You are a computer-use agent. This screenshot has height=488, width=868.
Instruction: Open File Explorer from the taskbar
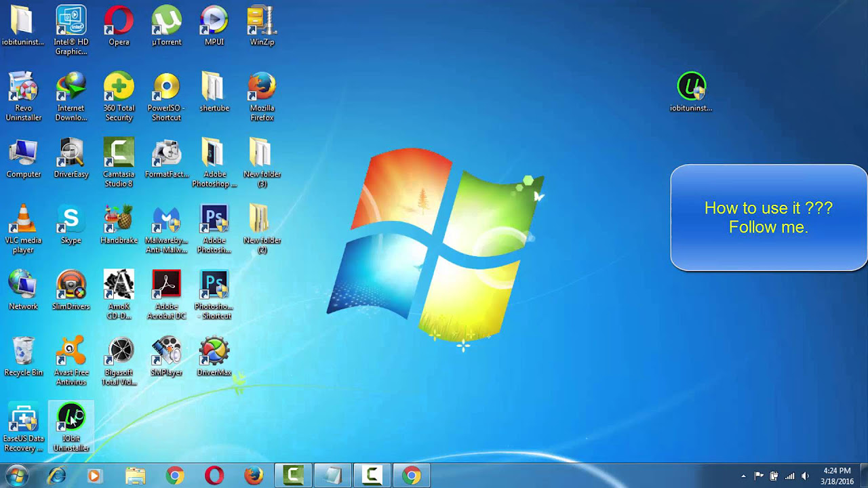coord(135,476)
